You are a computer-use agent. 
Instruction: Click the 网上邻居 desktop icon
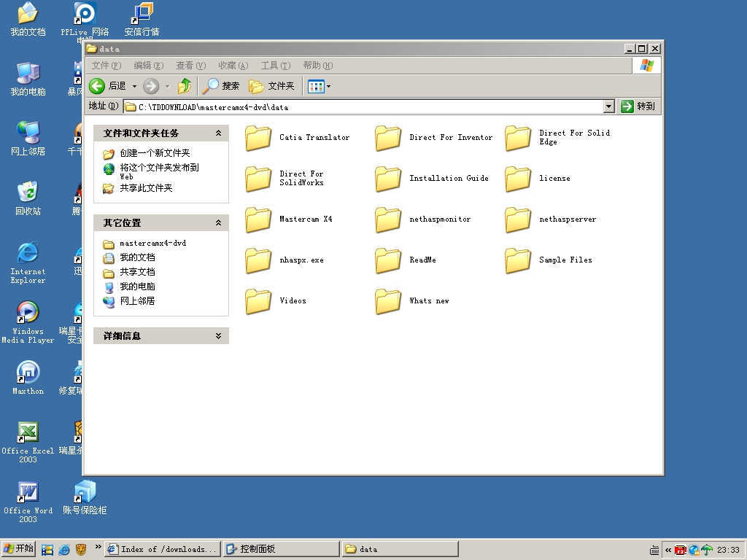(28, 139)
